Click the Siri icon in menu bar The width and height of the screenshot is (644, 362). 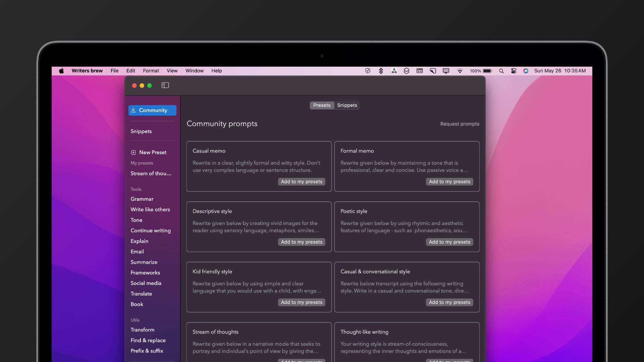pos(526,71)
